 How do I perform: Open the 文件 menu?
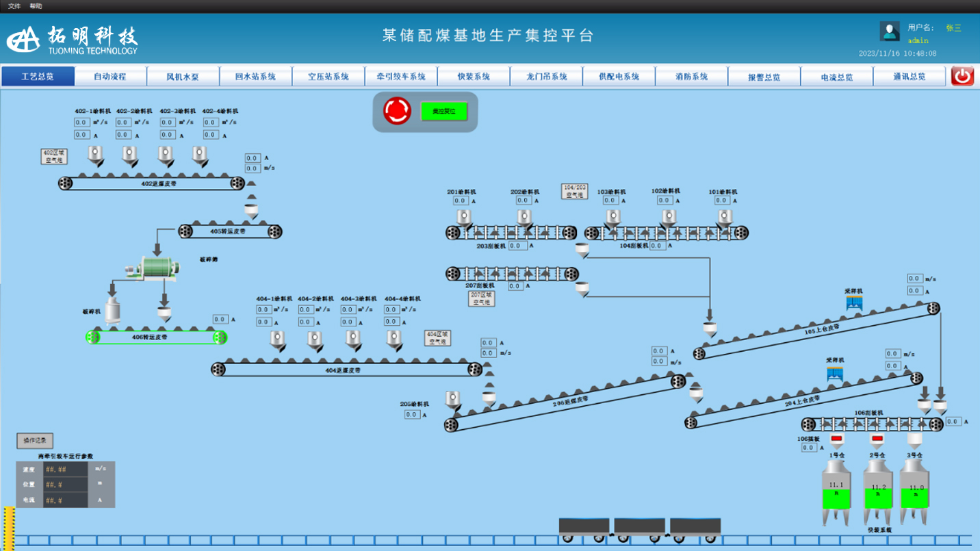tap(14, 6)
